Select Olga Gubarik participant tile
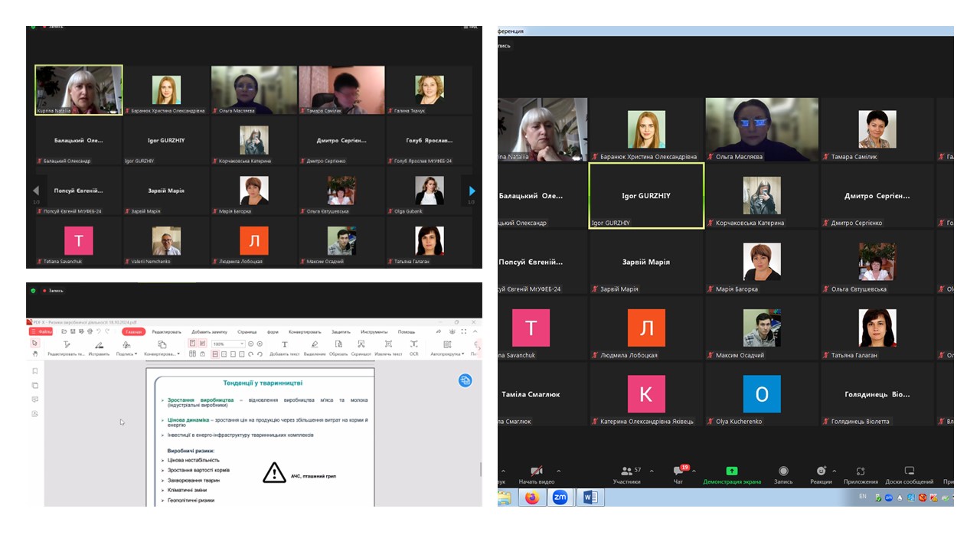This screenshot has height=551, width=980. [430, 191]
